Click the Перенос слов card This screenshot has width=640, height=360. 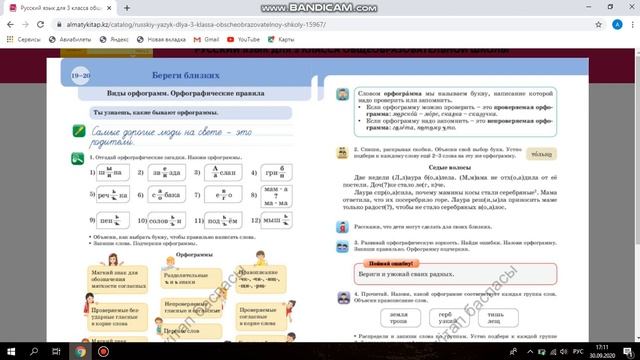pyautogui.click(x=191, y=331)
